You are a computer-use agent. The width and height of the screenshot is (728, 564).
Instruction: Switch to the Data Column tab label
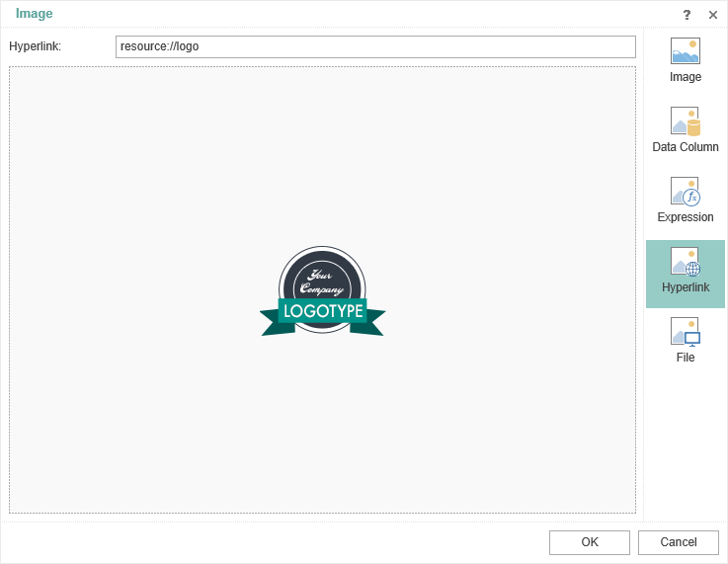point(685,147)
